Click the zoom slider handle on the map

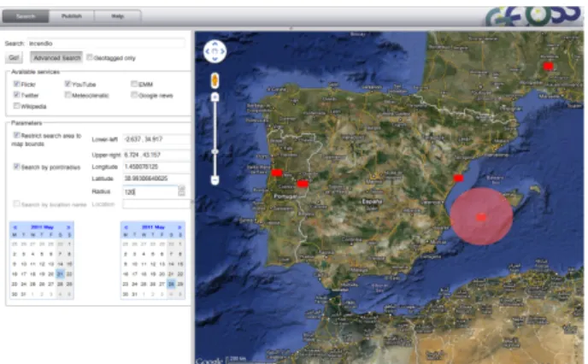(x=215, y=152)
